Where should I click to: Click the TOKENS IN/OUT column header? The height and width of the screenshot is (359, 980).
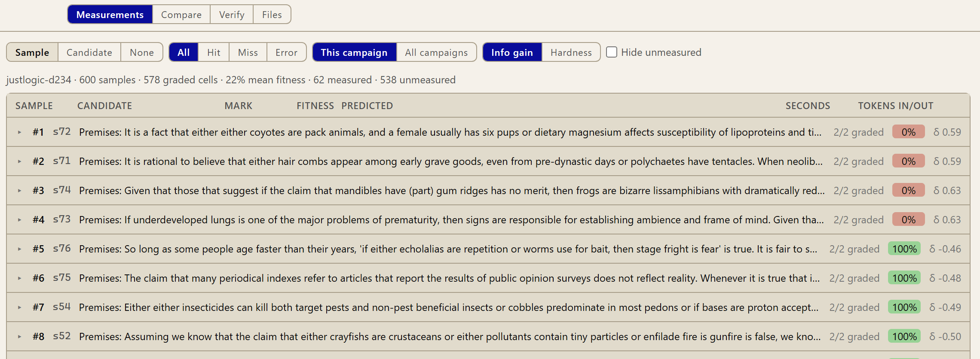[x=896, y=106]
